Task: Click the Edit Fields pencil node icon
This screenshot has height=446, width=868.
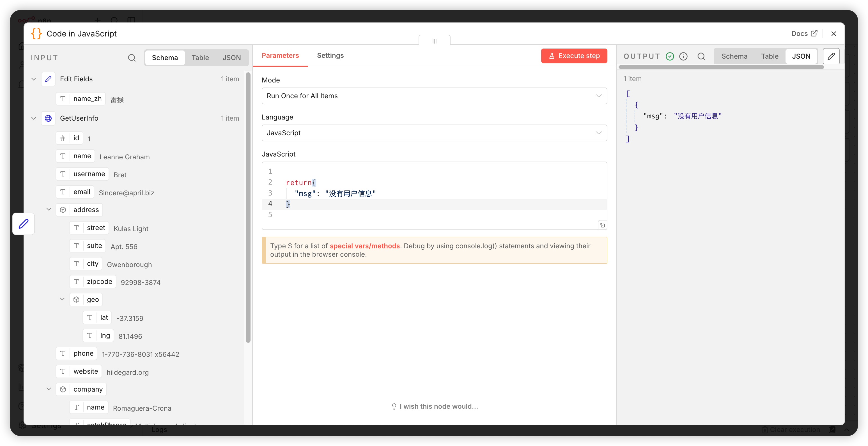Action: tap(48, 79)
